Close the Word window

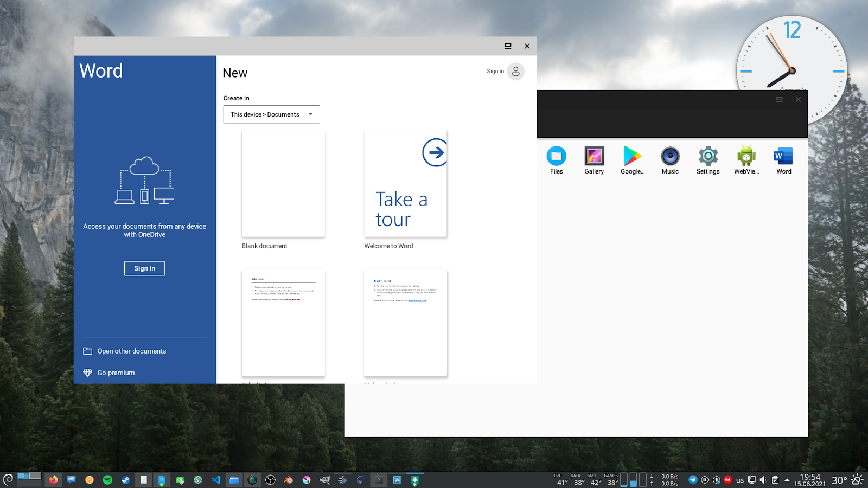click(x=527, y=46)
